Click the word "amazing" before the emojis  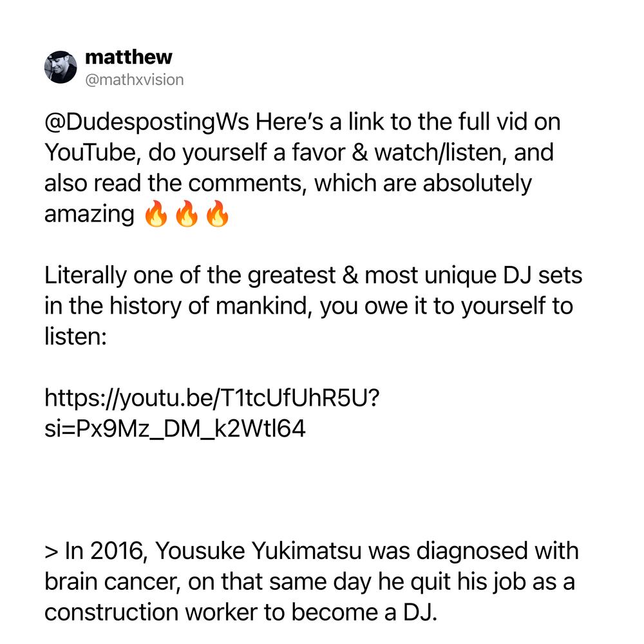tap(90, 214)
